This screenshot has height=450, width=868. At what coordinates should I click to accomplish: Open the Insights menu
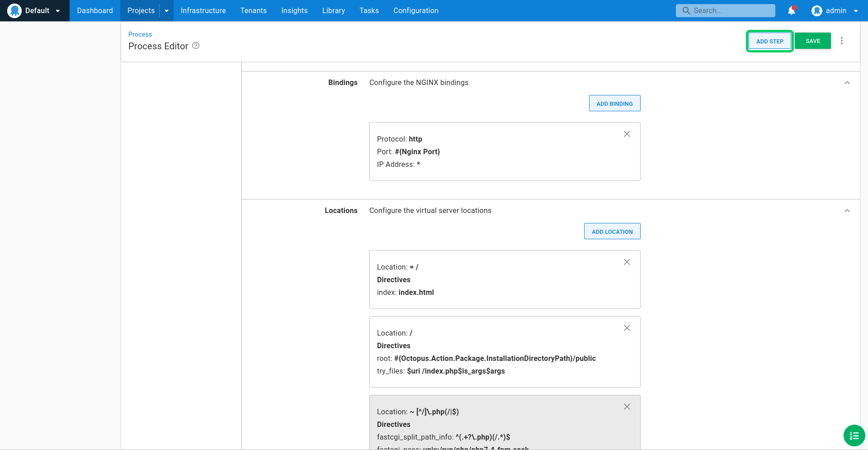[294, 10]
